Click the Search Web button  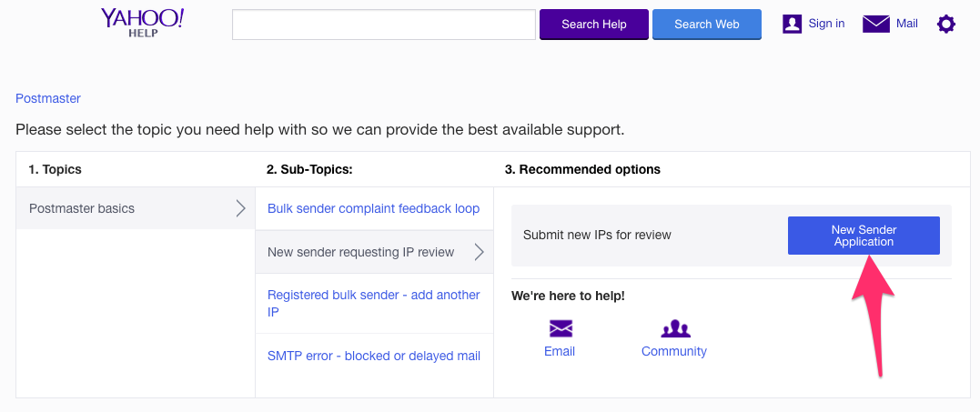pyautogui.click(x=707, y=25)
